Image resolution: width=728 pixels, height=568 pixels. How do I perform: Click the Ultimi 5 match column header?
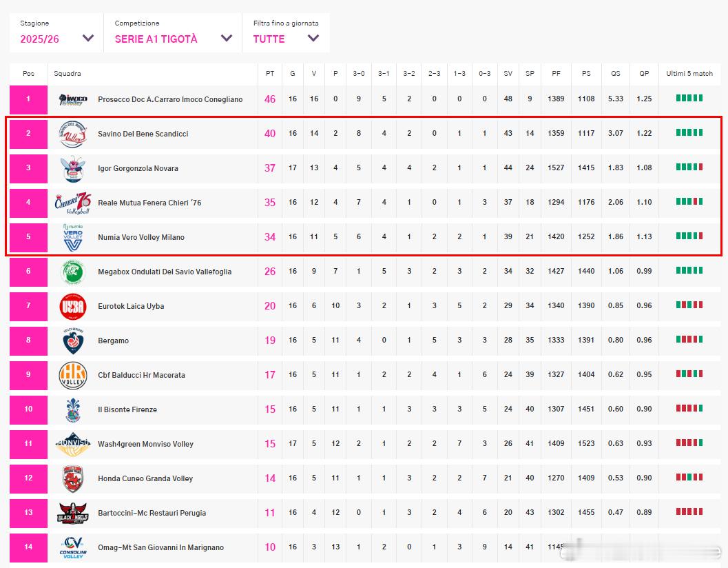coord(689,73)
